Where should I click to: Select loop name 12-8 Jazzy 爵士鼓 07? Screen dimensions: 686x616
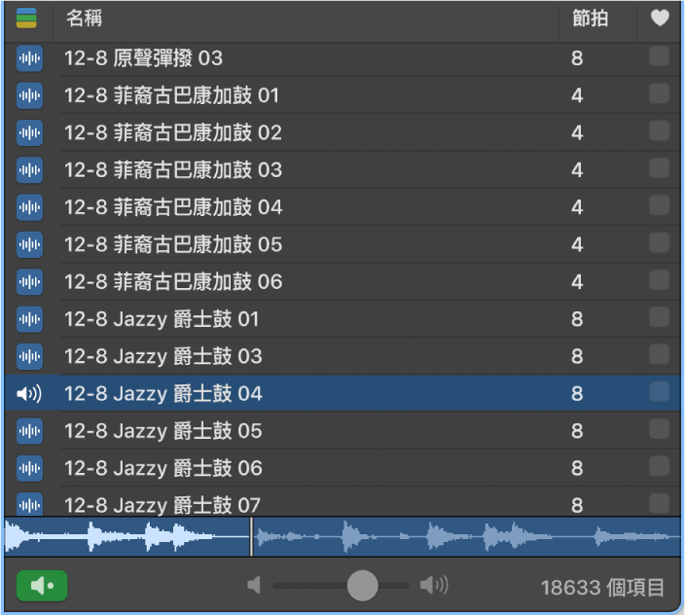[162, 505]
